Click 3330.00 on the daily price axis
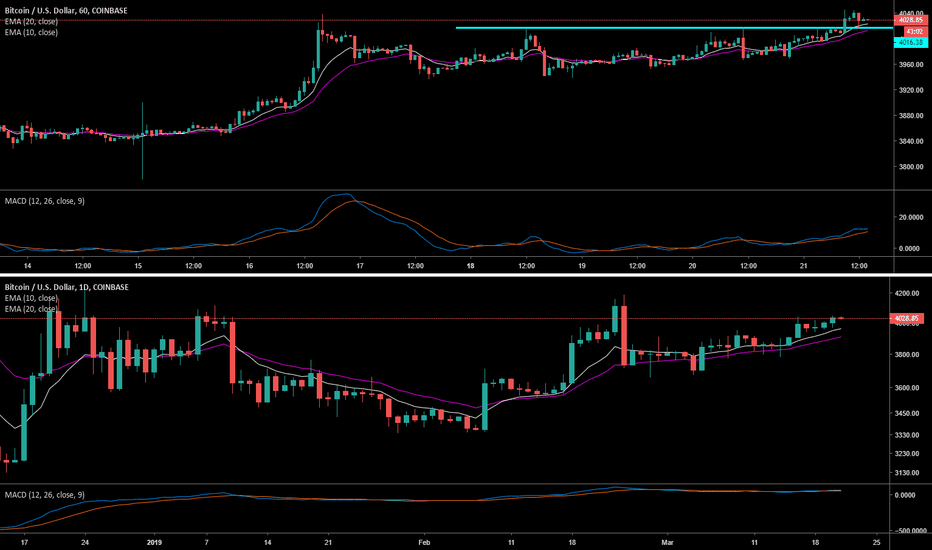Viewport: 932px width, 550px height. (x=906, y=435)
